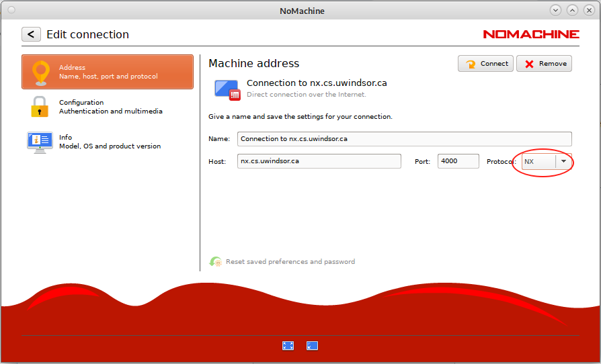Focus the connection Name input field

pos(405,138)
